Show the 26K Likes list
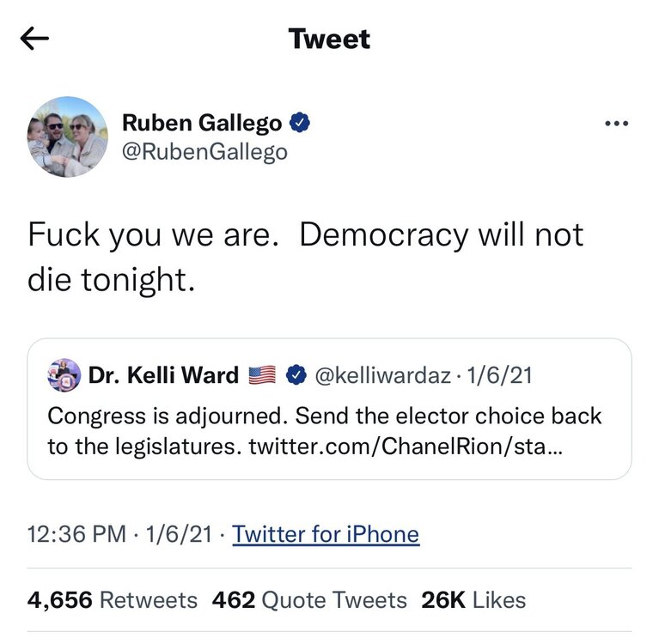 473,599
